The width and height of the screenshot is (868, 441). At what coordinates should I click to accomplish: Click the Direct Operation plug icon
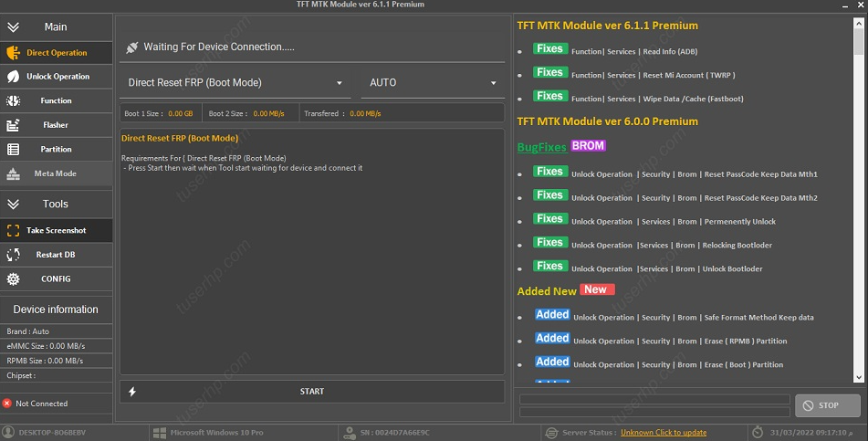pos(14,53)
